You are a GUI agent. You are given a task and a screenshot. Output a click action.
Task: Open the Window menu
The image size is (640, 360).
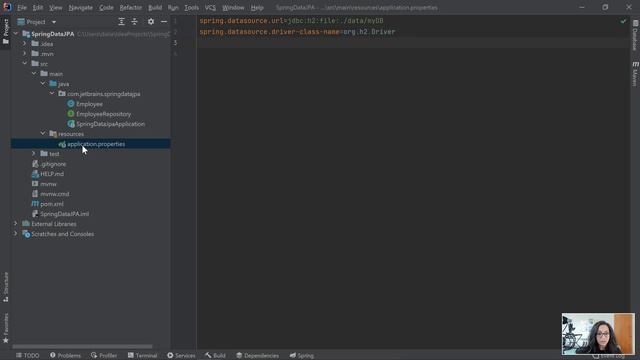[233, 8]
